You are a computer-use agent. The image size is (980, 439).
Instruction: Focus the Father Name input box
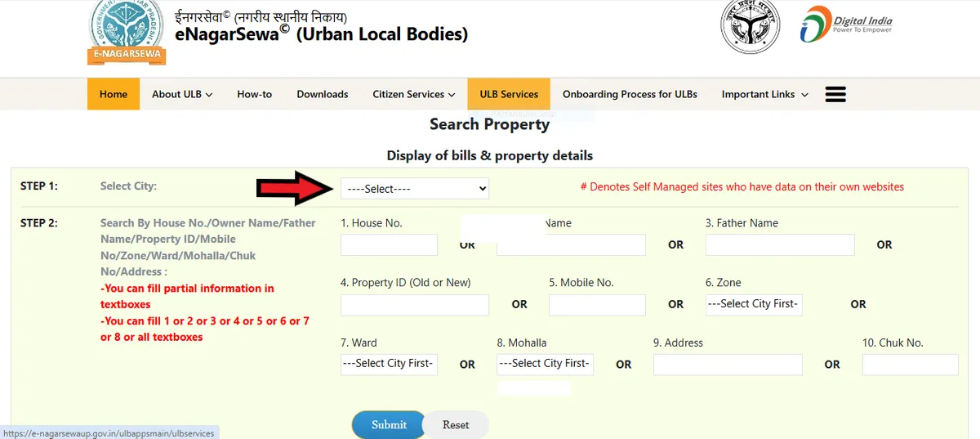779,244
